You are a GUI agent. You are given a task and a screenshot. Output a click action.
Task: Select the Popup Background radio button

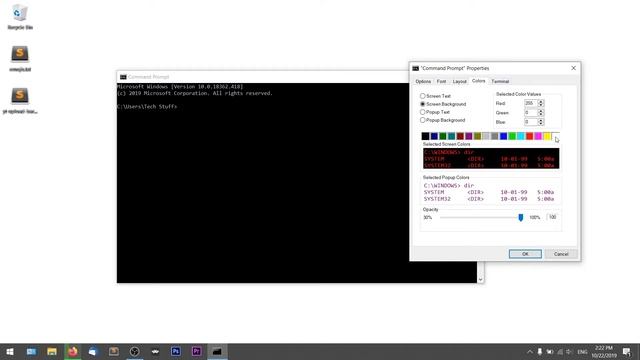pos(422,120)
